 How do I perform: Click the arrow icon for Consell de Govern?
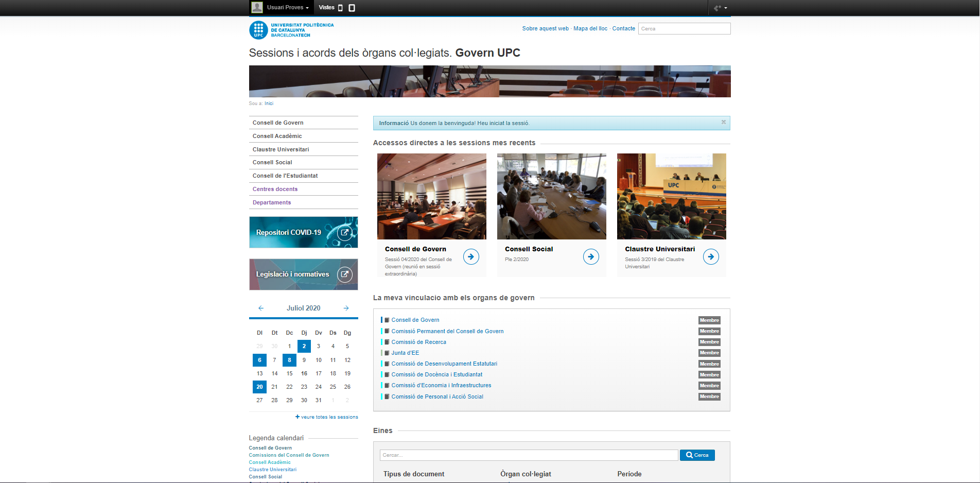click(470, 256)
